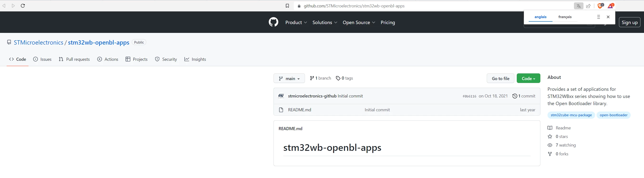Open translate options menu icon
This screenshot has width=644, height=178.
pyautogui.click(x=598, y=17)
